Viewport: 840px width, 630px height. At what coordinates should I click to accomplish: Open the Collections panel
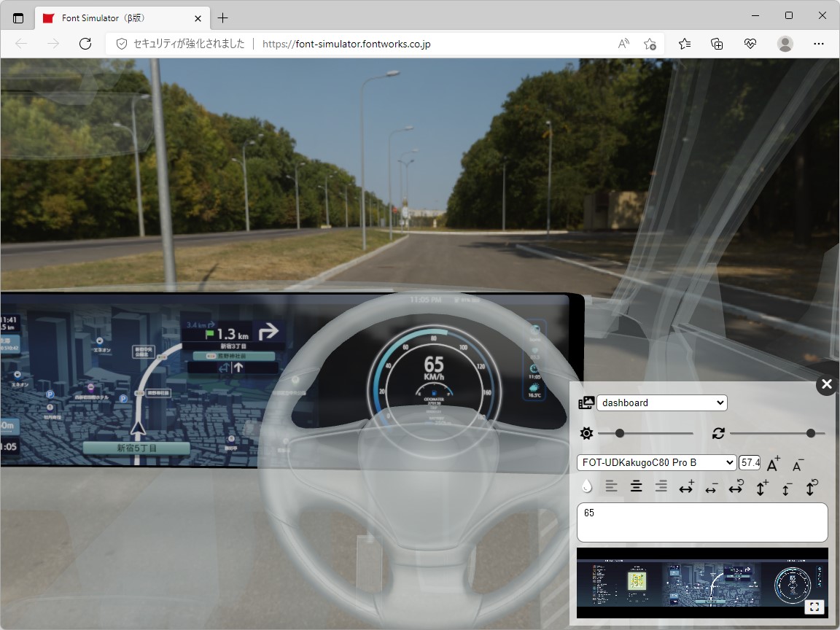[717, 44]
